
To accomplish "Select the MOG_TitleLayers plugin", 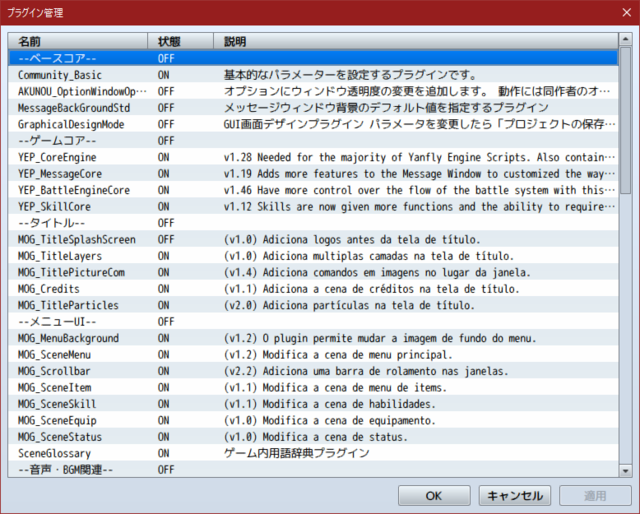I will [313, 256].
